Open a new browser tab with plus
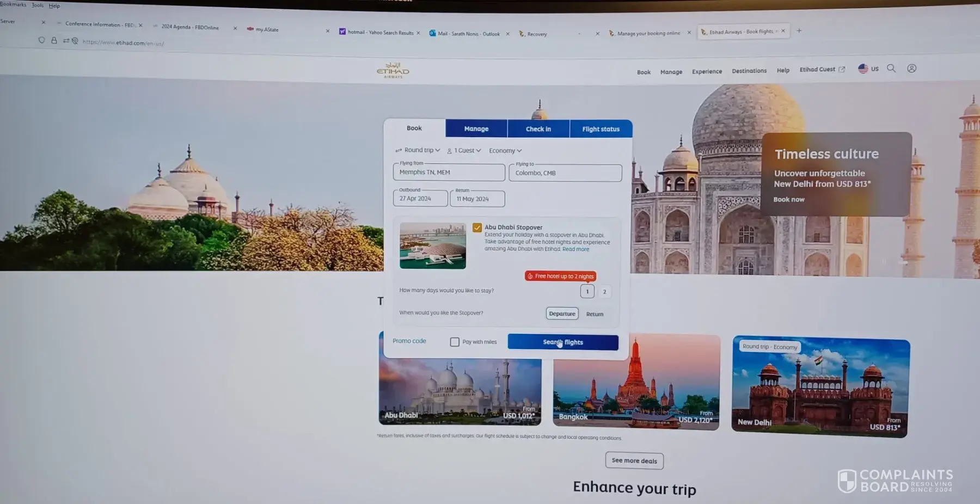980x504 pixels. pyautogui.click(x=799, y=31)
